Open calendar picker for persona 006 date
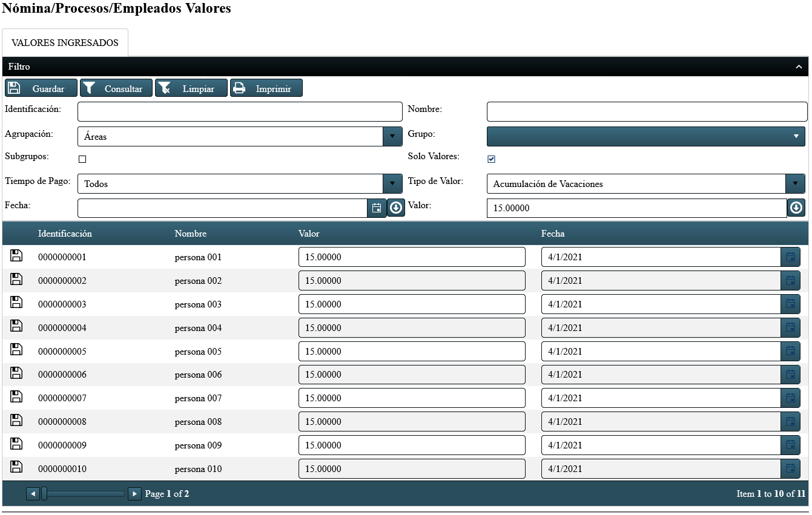The height and width of the screenshot is (515, 812). coord(790,375)
